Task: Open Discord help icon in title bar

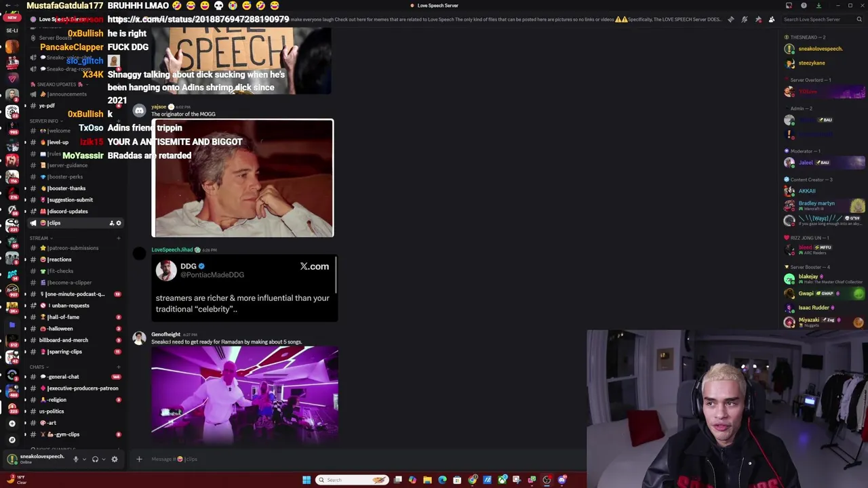Action: coord(804,5)
